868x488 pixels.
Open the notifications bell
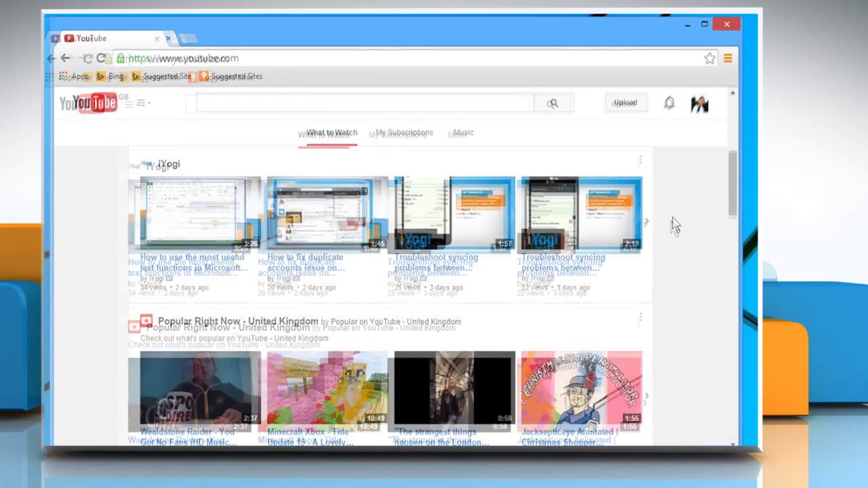(x=669, y=102)
